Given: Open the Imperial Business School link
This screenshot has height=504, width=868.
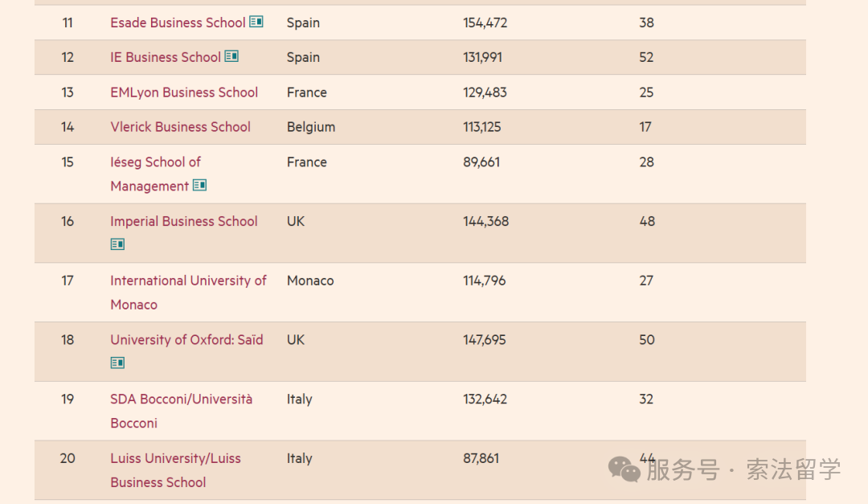Looking at the screenshot, I should point(184,222).
